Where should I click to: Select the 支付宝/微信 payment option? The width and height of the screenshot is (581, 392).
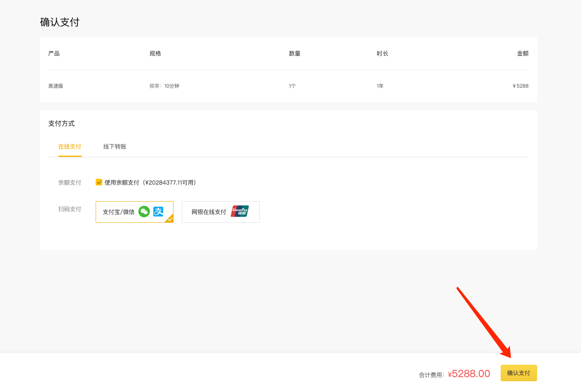point(119,212)
